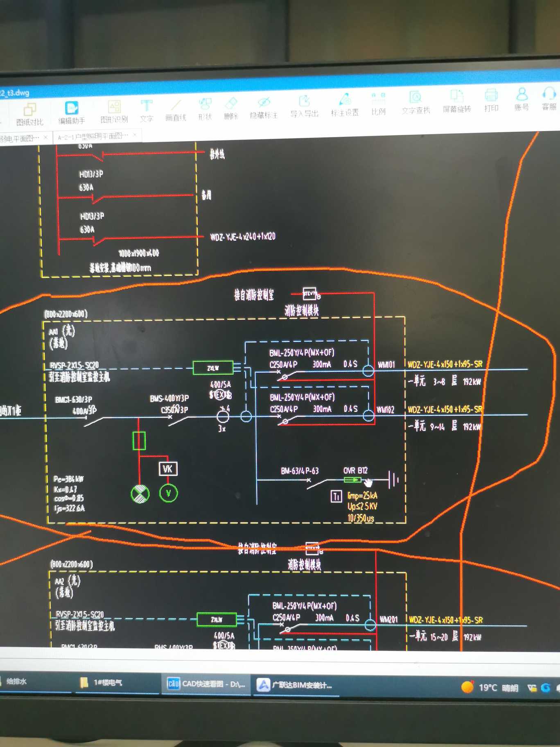Click the WM102 circuit label
Screen dimensions: 560x747
point(385,410)
